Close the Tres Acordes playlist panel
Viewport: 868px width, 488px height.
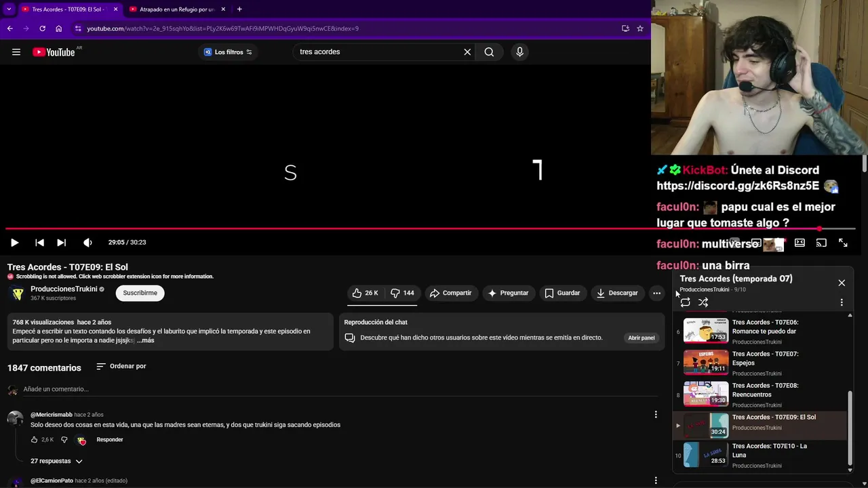842,283
